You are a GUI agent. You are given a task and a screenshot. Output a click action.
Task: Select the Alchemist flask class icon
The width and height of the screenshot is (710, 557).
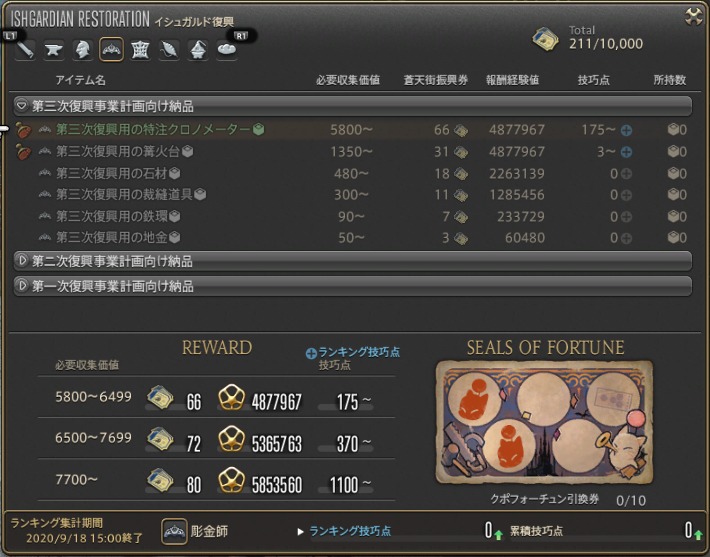[x=198, y=49]
